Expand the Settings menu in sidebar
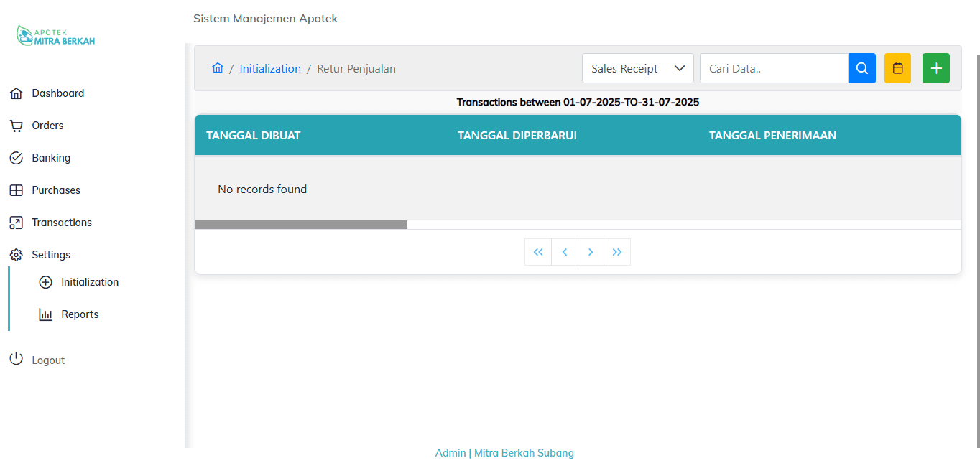This screenshot has width=980, height=463. [x=50, y=255]
